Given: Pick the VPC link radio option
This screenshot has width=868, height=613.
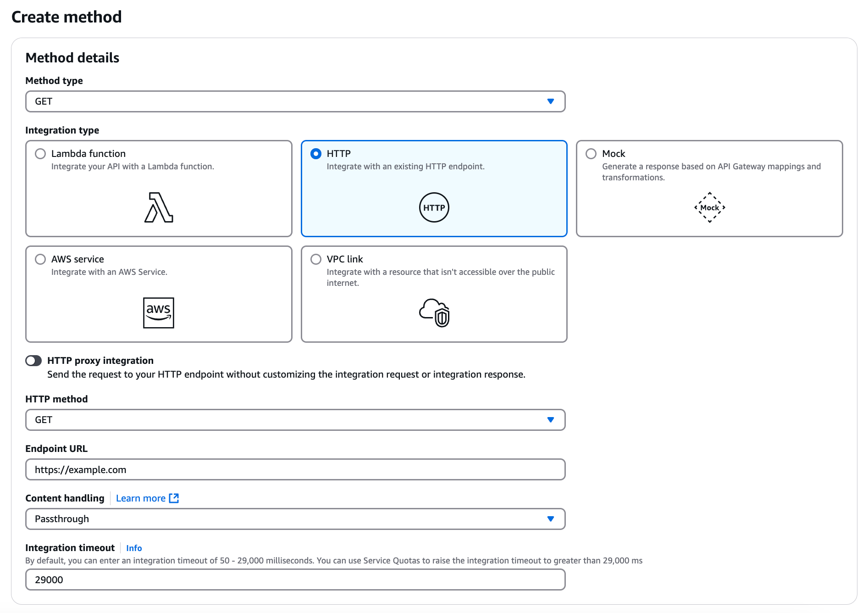Looking at the screenshot, I should pos(316,259).
